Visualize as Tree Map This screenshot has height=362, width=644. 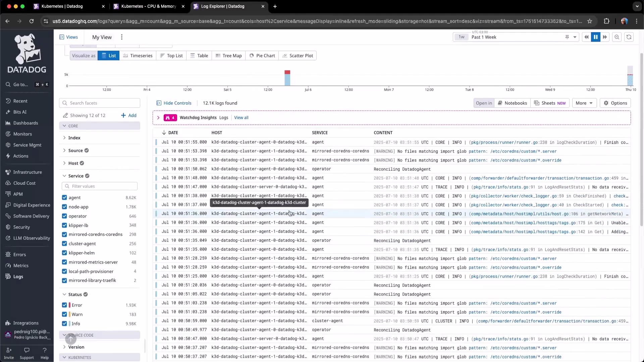tap(229, 56)
